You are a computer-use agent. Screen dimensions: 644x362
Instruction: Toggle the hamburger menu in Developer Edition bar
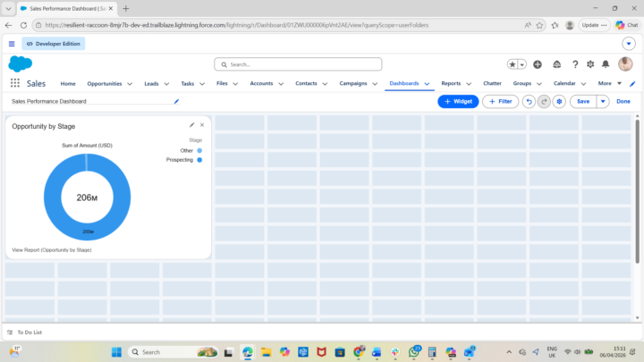[12, 44]
